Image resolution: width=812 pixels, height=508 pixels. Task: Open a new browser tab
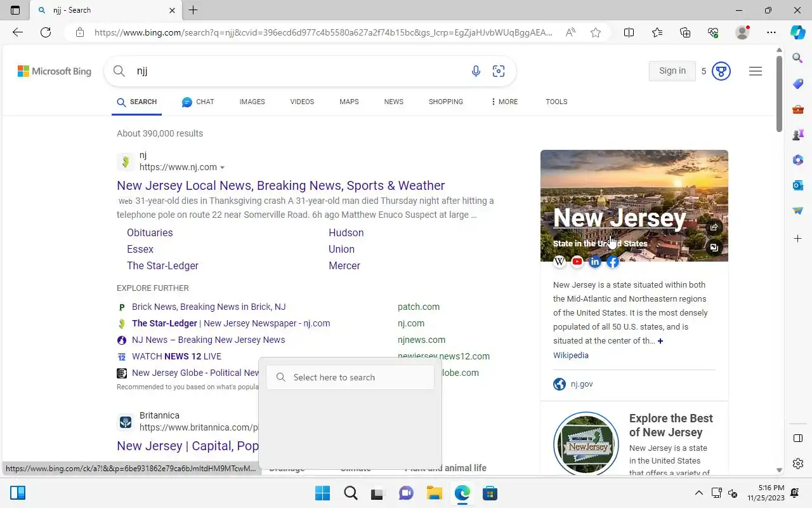pos(193,10)
